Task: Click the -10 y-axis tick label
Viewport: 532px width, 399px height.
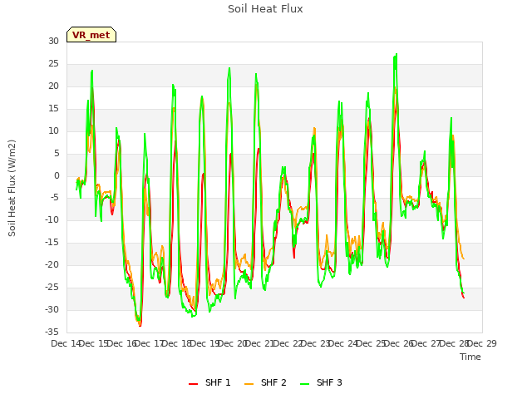Action: (x=52, y=219)
